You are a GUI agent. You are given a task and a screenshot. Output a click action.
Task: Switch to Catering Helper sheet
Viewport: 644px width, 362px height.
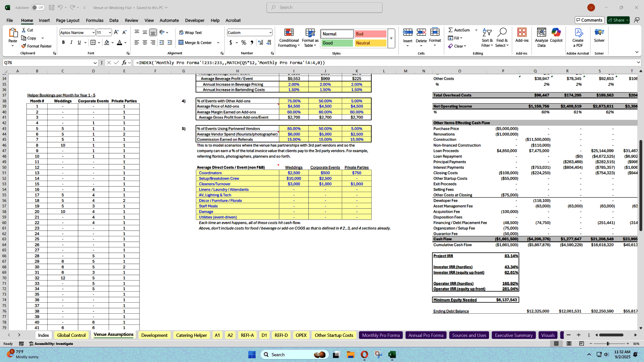(x=192, y=335)
